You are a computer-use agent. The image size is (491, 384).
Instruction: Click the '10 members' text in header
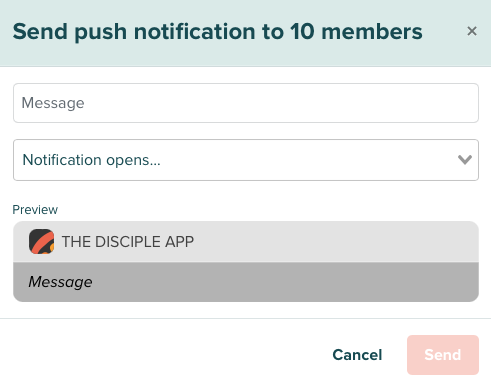click(356, 32)
